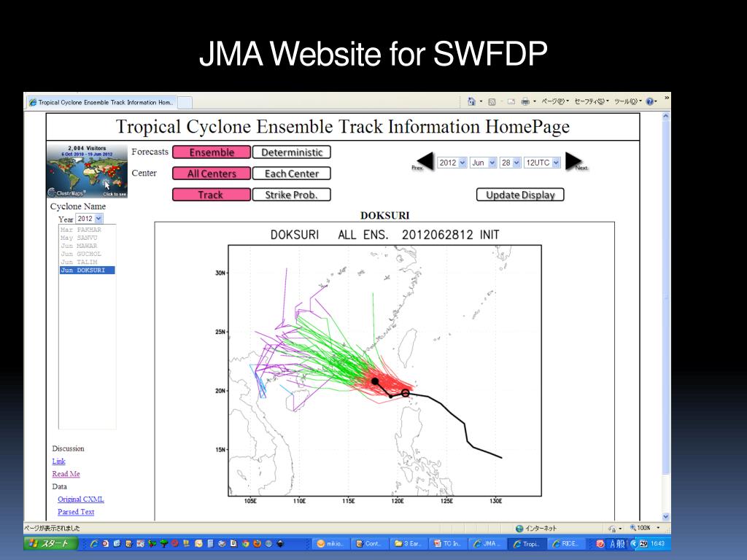Open the day 28 dropdown
Viewport: 747px width, 560px height.
click(510, 163)
